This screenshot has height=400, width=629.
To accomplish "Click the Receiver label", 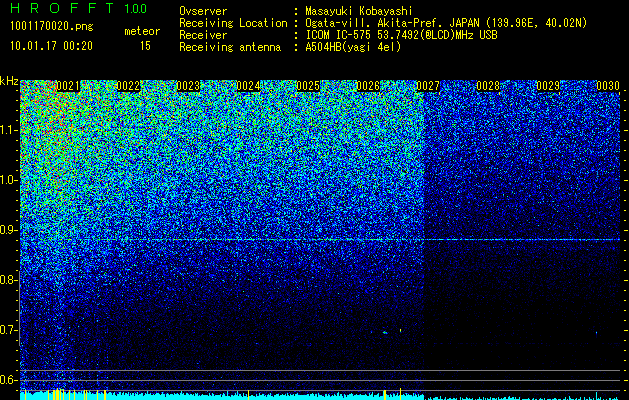I will [x=203, y=35].
